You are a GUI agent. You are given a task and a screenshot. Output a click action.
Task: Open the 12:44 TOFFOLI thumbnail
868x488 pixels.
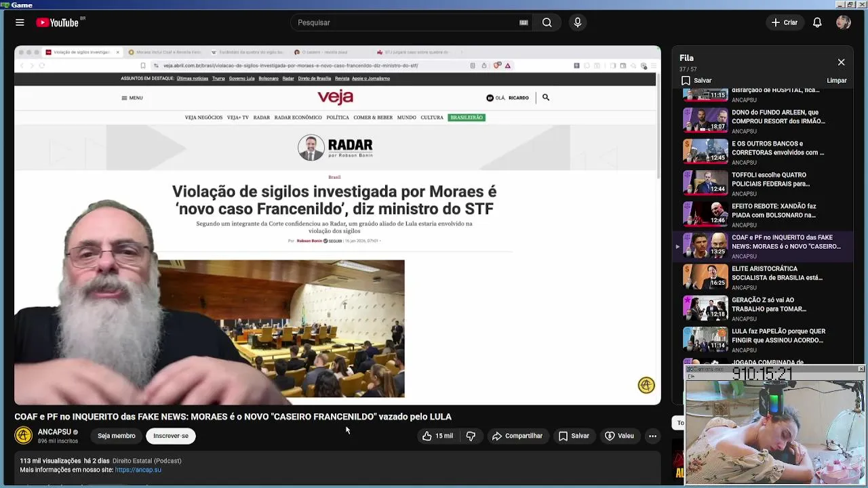coord(705,182)
